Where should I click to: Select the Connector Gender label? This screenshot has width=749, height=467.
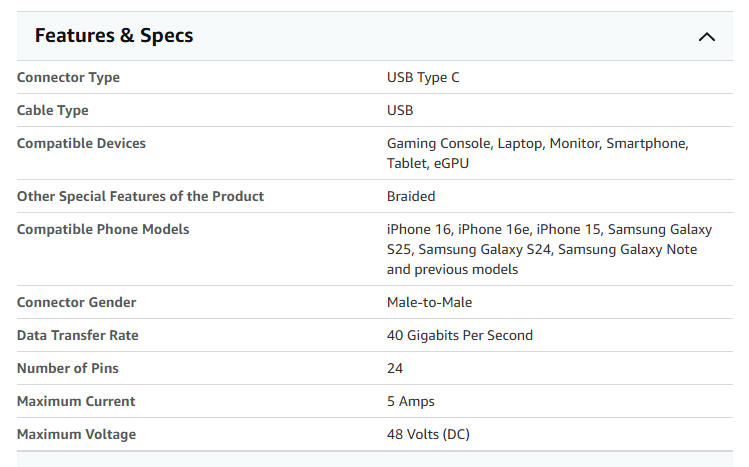[76, 303]
